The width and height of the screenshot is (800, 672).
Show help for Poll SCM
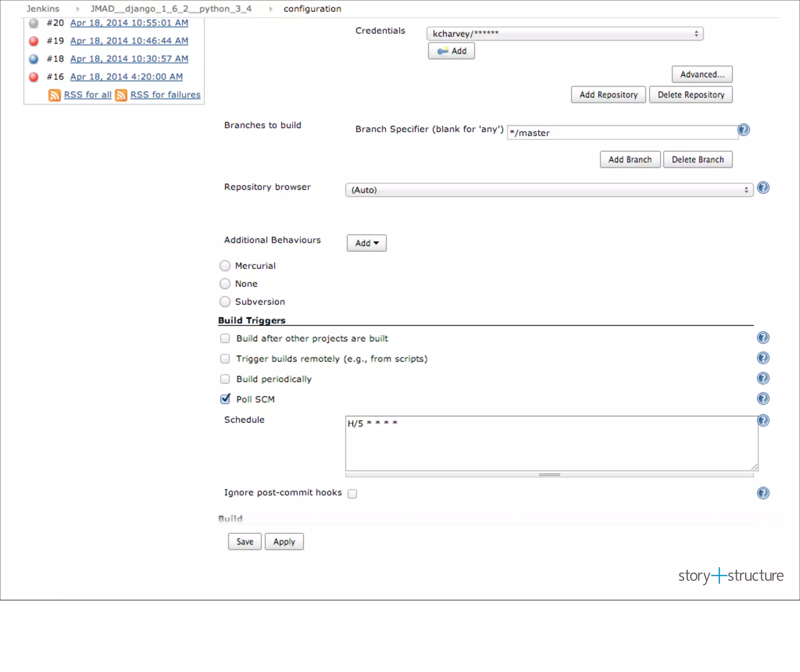(x=763, y=399)
